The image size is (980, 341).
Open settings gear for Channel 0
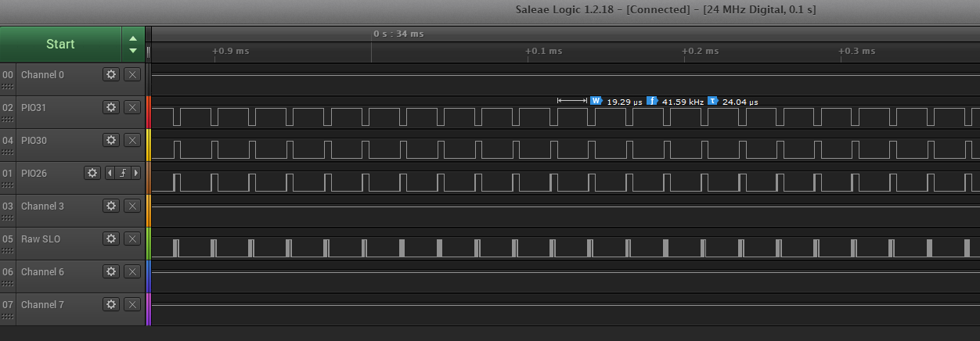coord(111,74)
